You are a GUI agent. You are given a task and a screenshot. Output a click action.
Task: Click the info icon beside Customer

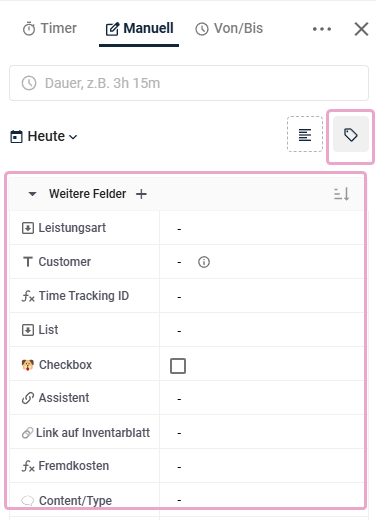point(204,262)
